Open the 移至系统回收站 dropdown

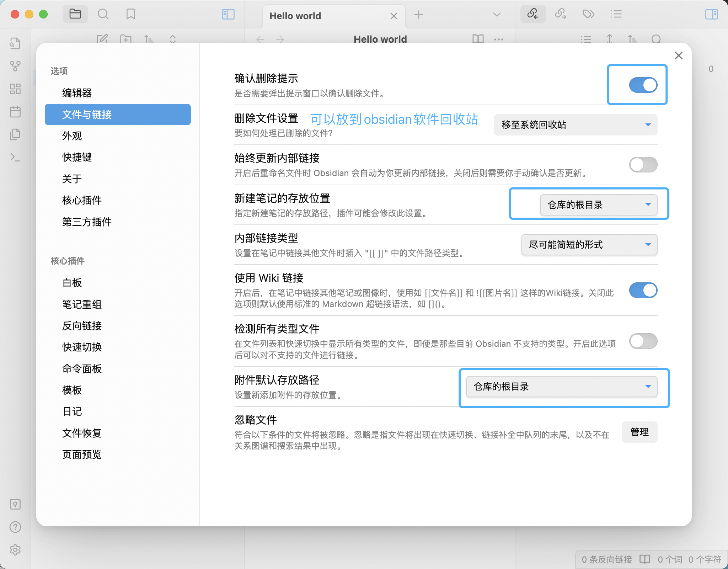coord(576,125)
